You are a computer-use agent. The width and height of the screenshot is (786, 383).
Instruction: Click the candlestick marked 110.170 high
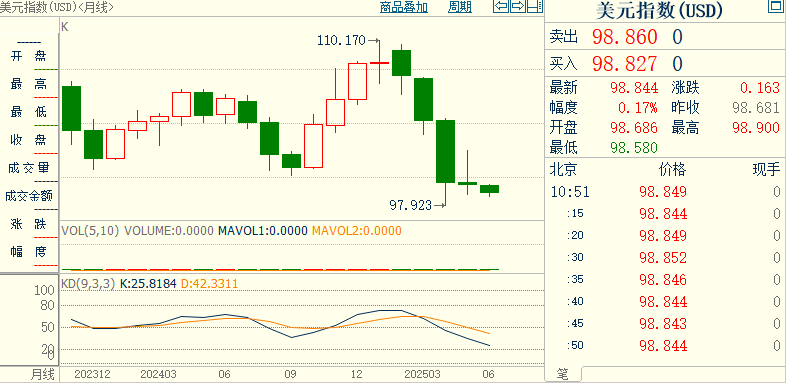pos(379,62)
